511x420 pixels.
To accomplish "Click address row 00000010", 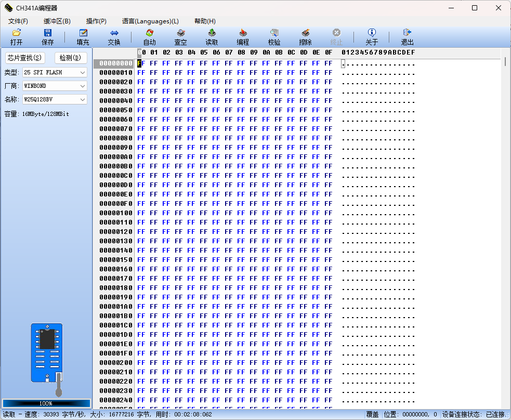I will click(116, 73).
